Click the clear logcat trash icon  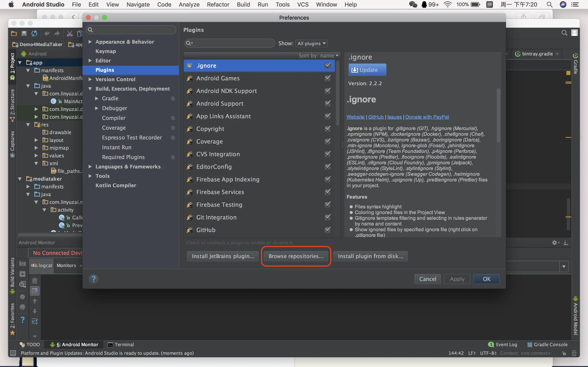[35, 281]
